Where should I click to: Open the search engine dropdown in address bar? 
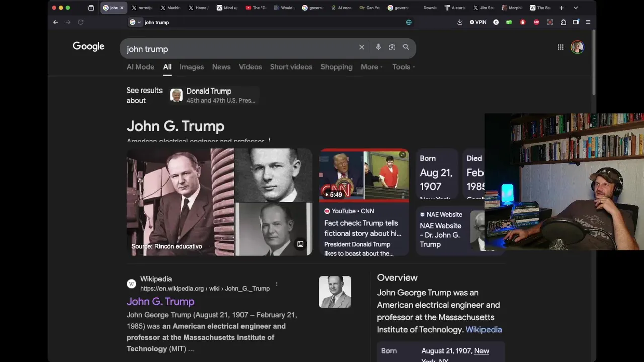tap(135, 22)
